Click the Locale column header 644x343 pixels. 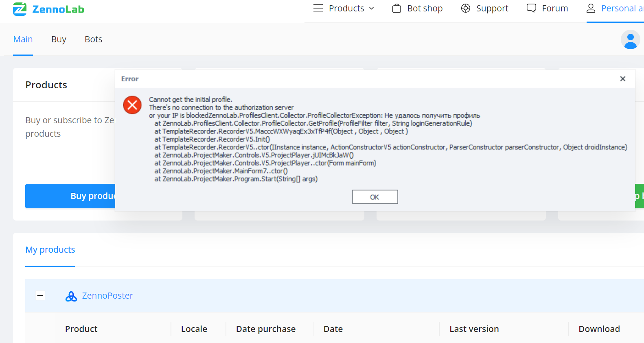[194, 329]
